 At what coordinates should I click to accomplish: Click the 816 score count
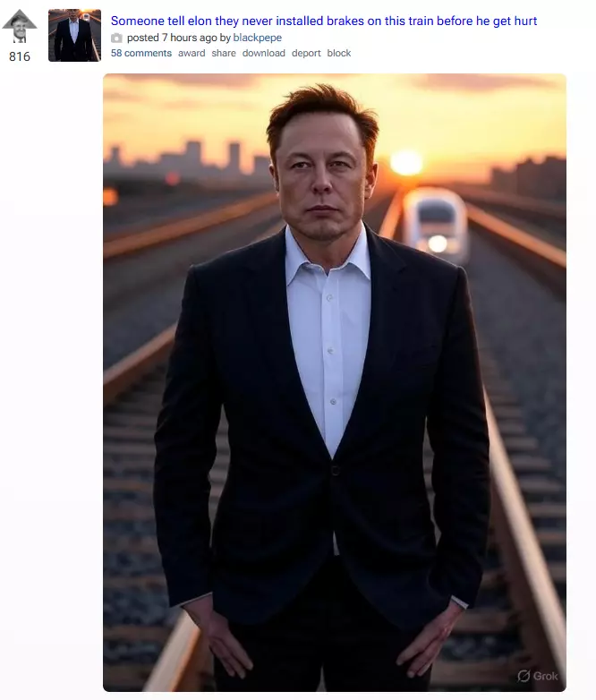pos(20,56)
